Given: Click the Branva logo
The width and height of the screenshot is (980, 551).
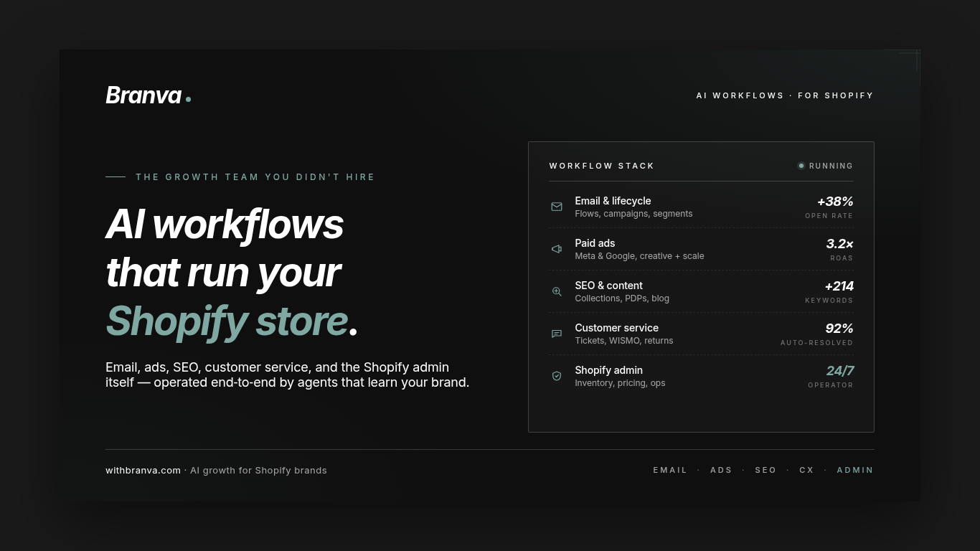Looking at the screenshot, I should (148, 95).
